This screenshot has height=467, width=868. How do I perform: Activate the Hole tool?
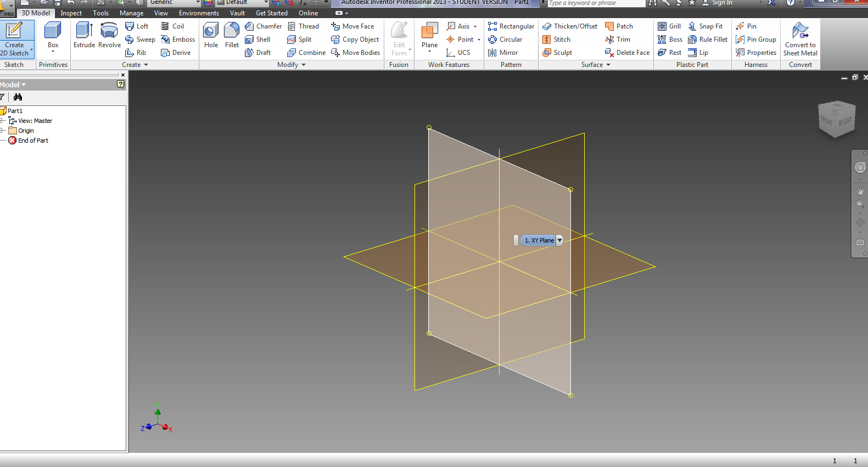pyautogui.click(x=211, y=35)
